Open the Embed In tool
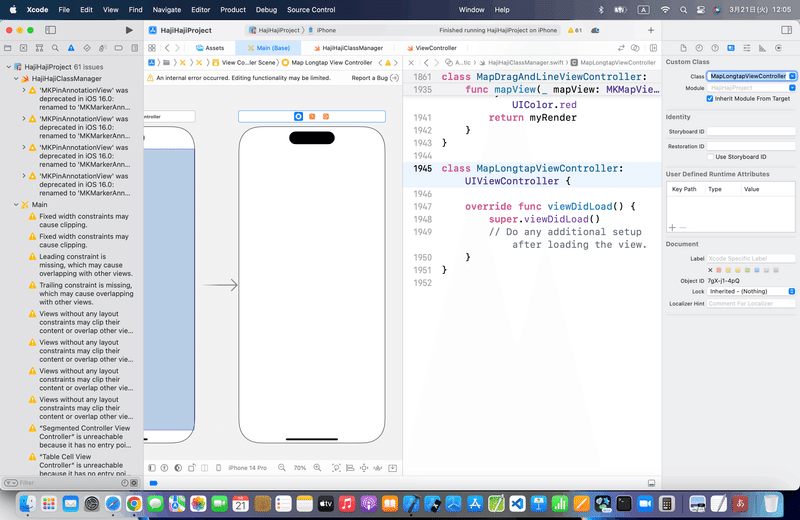 tap(392, 467)
